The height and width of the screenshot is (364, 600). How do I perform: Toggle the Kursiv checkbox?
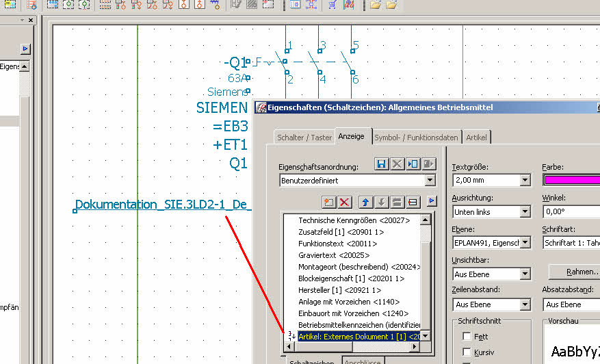[x=467, y=352]
